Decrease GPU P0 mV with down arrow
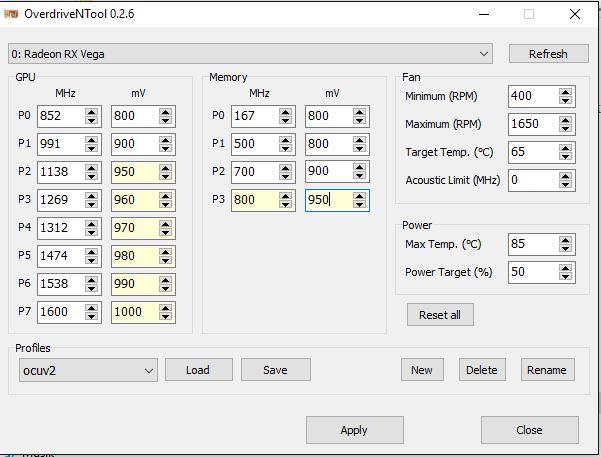This screenshot has height=457, width=601. pos(166,120)
